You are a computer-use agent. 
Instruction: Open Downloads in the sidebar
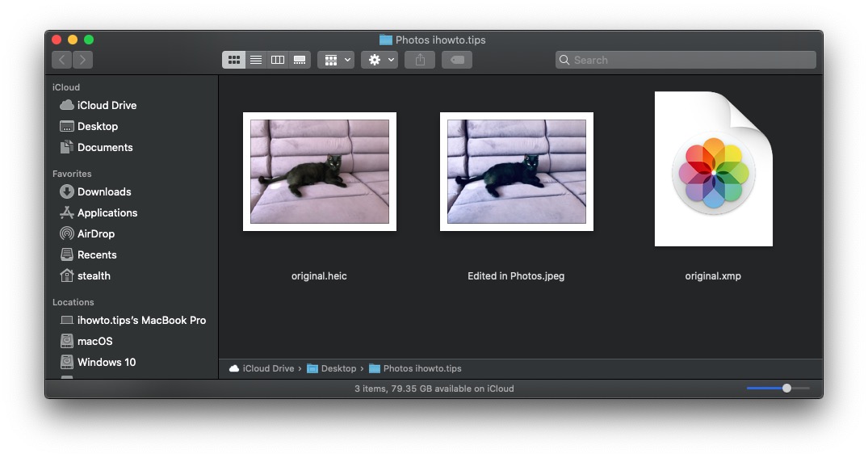pos(103,191)
